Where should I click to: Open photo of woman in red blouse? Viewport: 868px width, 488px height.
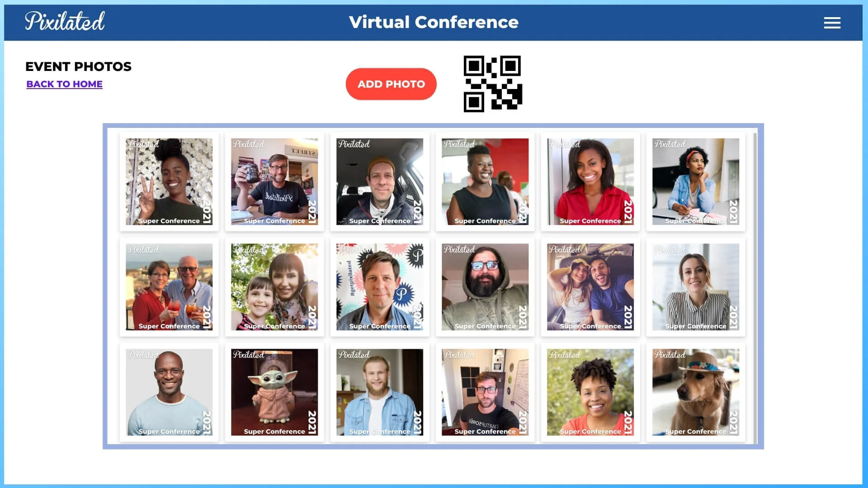[x=590, y=182]
